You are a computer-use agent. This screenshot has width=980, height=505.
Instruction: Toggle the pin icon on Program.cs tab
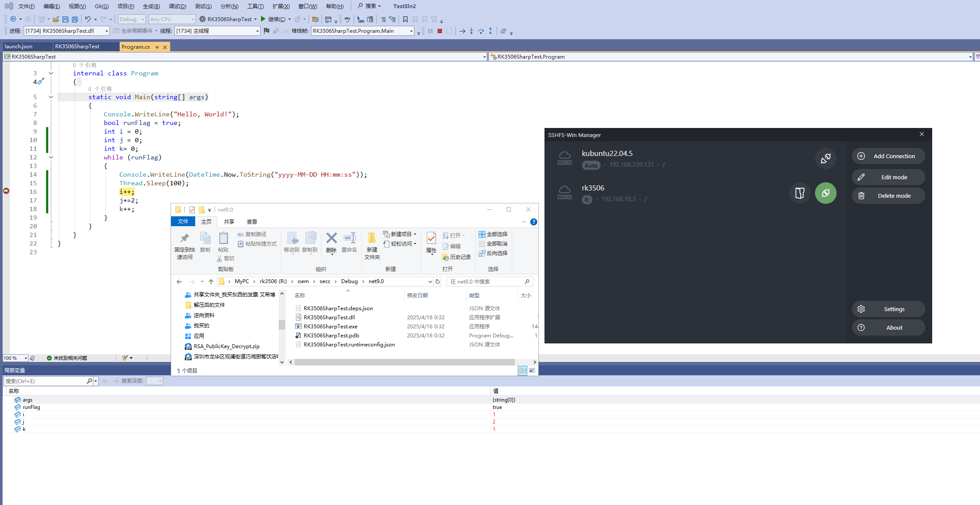(x=157, y=47)
